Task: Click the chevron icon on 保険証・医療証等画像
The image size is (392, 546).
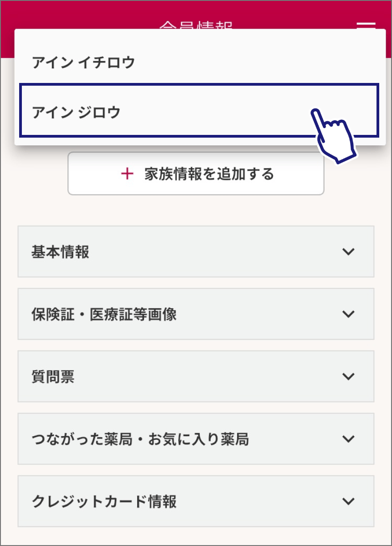Action: pos(348,314)
